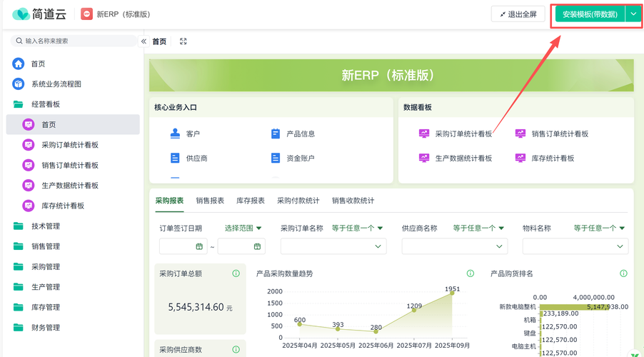Click the fullscreen expand icon beside 首页
644x357 pixels.
coord(183,41)
